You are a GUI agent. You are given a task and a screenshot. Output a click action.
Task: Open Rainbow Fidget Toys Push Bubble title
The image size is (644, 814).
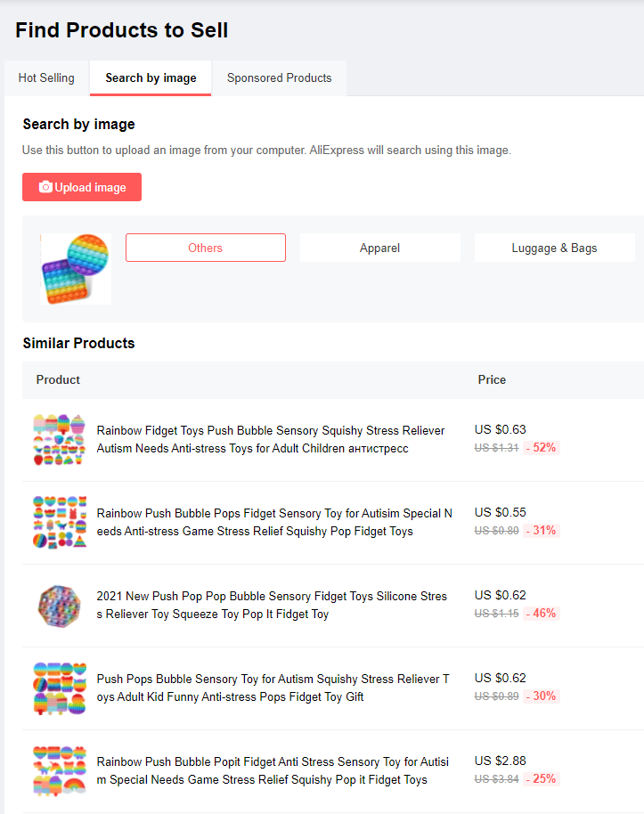point(271,440)
